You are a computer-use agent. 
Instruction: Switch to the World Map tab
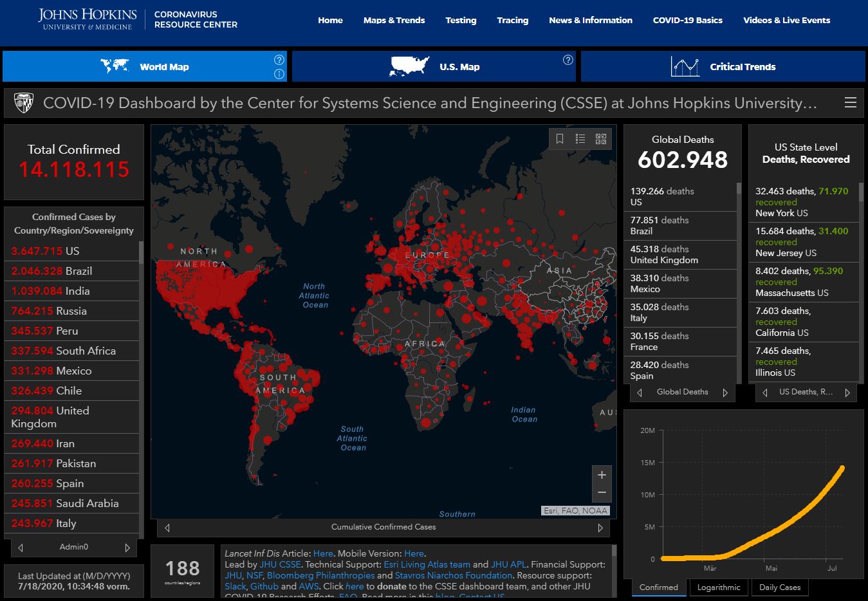[145, 66]
